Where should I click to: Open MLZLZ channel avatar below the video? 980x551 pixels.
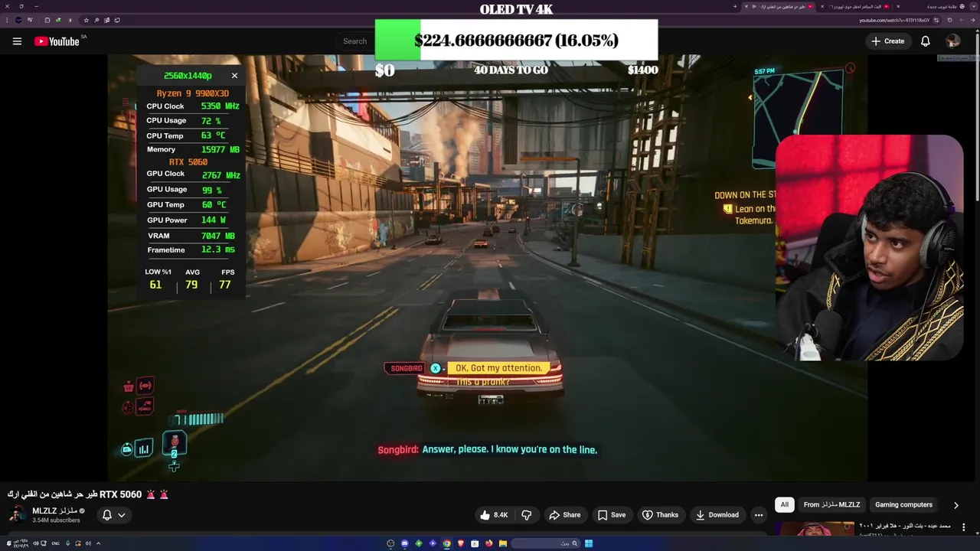point(16,515)
